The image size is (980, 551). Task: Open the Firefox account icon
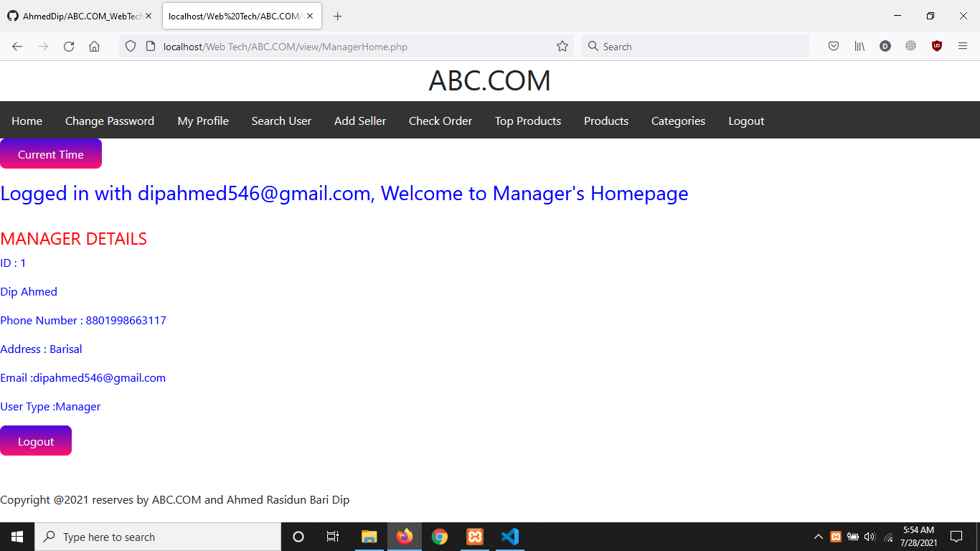pos(885,46)
